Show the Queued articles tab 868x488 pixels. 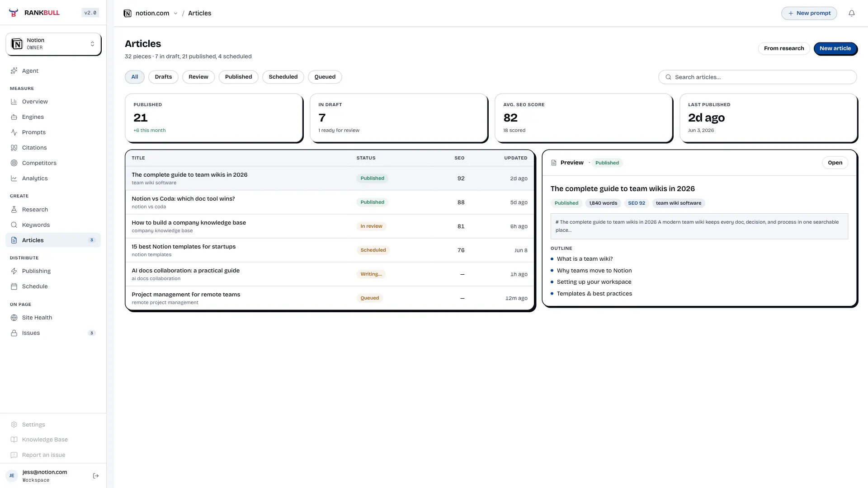tap(325, 77)
